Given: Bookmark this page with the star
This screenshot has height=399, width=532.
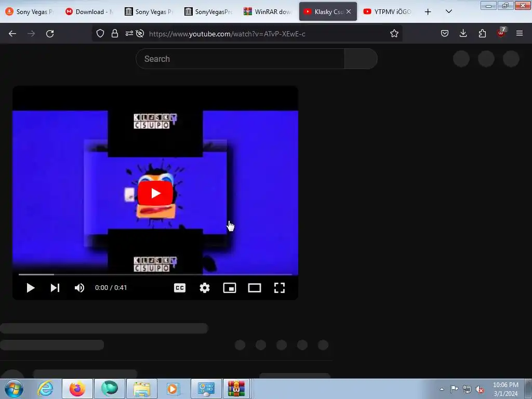Looking at the screenshot, I should (x=394, y=33).
